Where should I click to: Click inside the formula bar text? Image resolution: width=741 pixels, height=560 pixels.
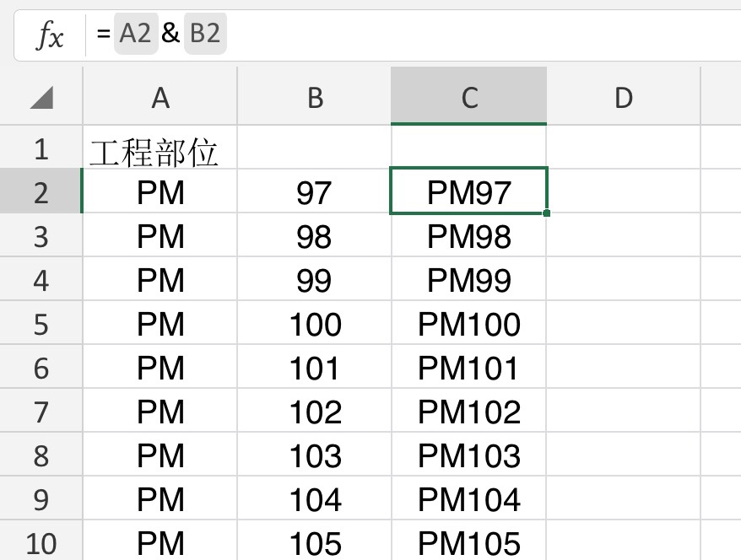422,35
